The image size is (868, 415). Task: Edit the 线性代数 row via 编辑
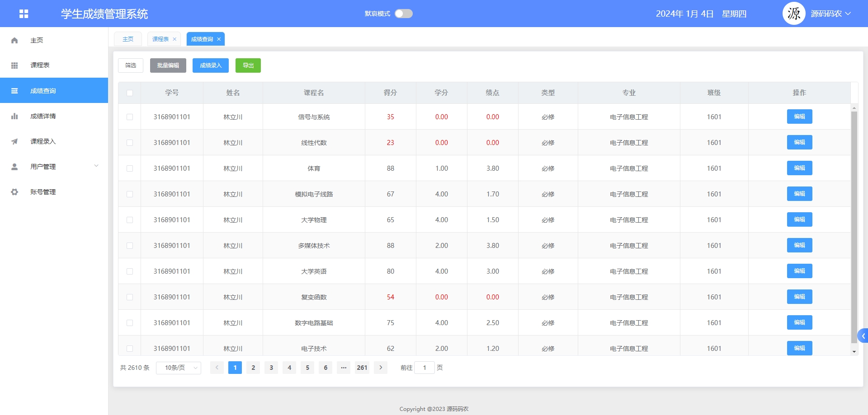click(800, 142)
